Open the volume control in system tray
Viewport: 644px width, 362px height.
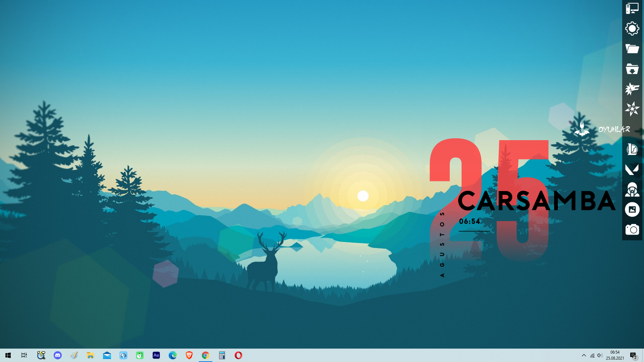coord(600,355)
